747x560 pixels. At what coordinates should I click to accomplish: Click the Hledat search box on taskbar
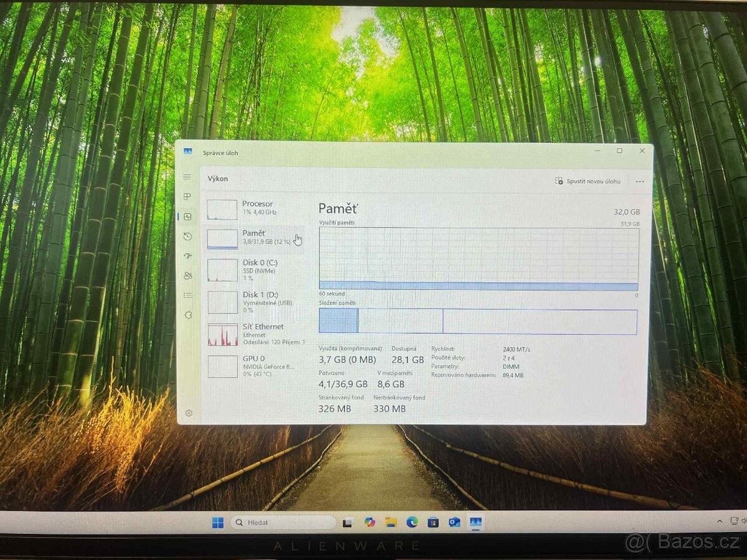click(283, 523)
